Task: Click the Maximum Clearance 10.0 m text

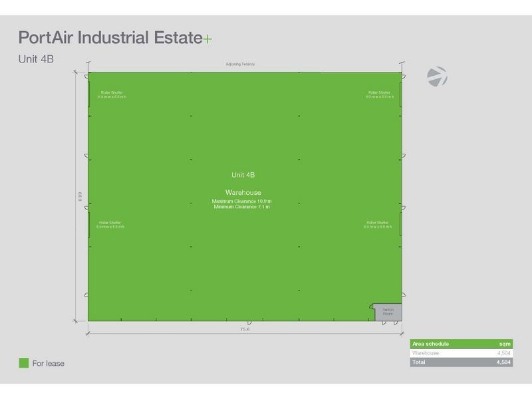Action: 241,201
